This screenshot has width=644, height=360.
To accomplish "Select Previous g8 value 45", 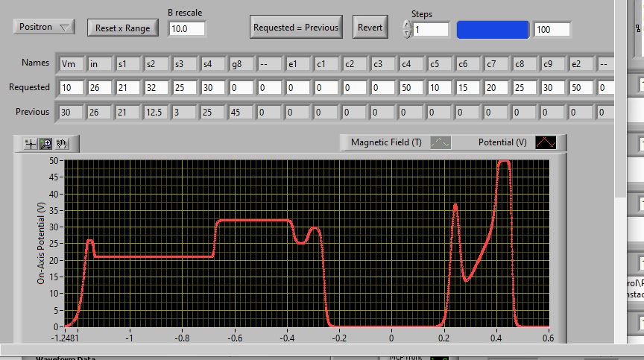I will click(x=241, y=112).
